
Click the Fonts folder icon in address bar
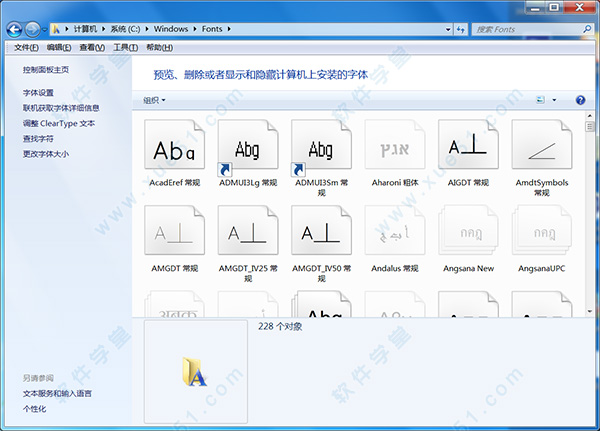coord(56,29)
